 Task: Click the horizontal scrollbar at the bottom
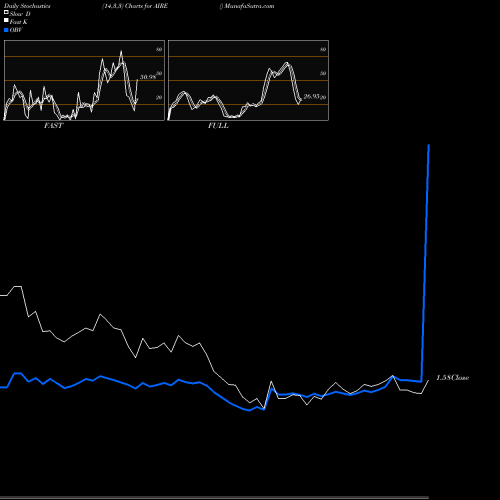point(214,498)
